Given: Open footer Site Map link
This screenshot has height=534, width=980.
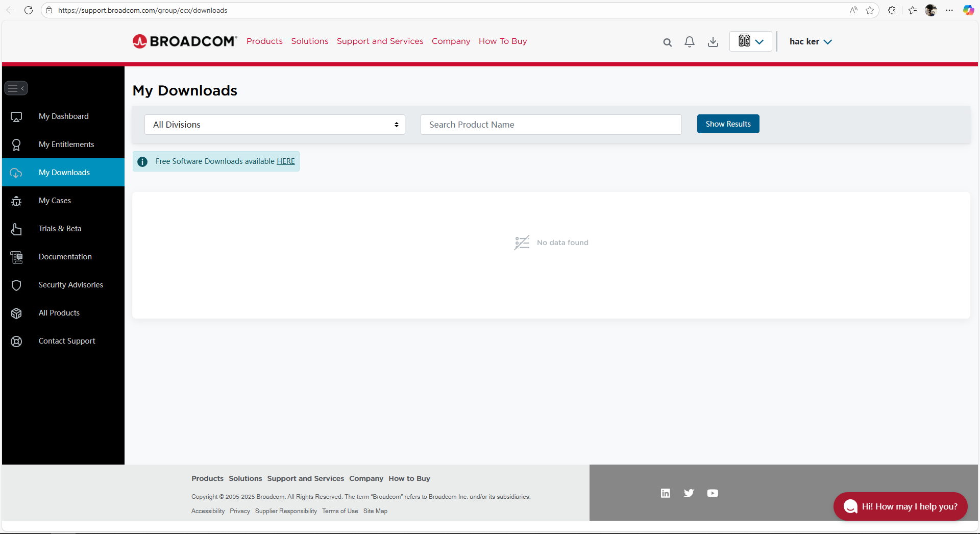Looking at the screenshot, I should click(375, 511).
